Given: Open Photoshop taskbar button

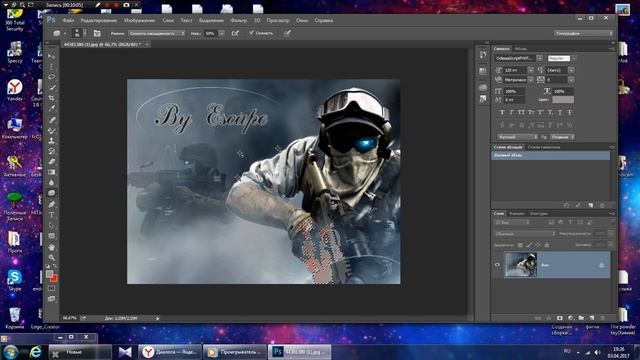Looking at the screenshot, I should point(300,352).
